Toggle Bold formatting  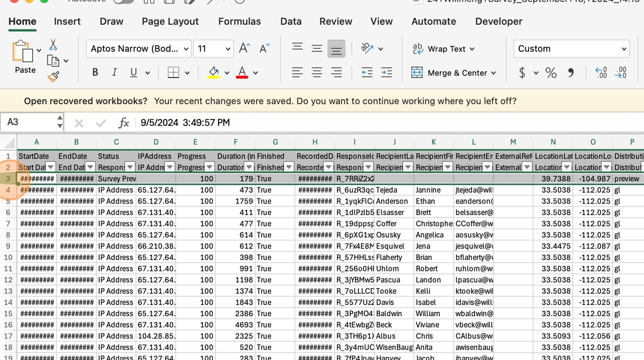tap(95, 72)
